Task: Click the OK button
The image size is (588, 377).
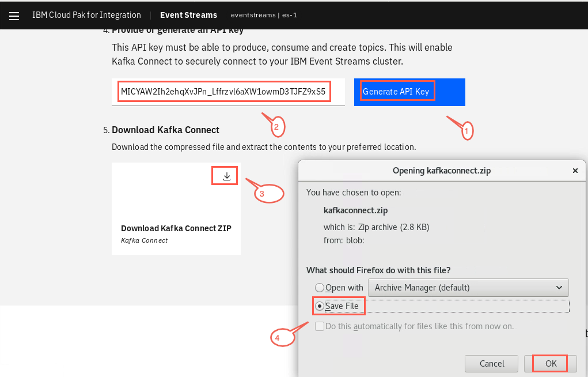Action: tap(551, 364)
